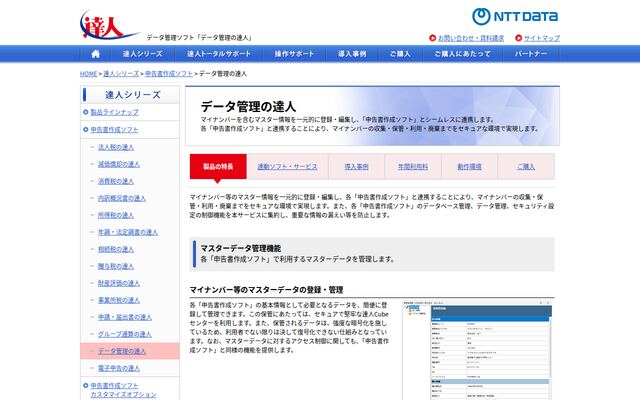Click データ管理の達人 at the breadcrumb end

[x=223, y=74]
